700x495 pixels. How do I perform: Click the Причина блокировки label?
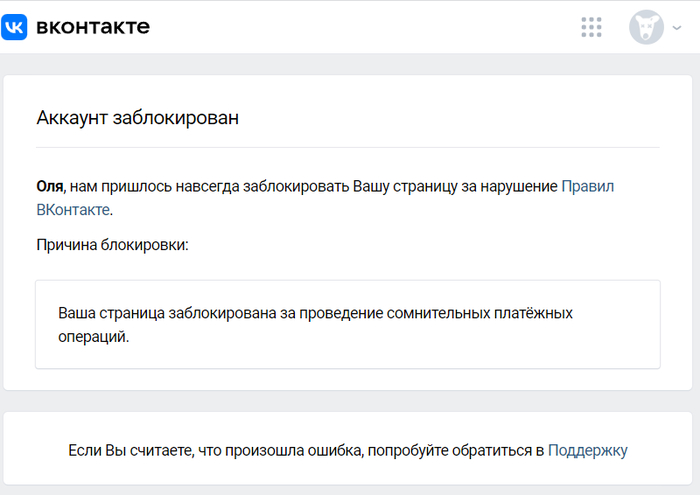112,244
